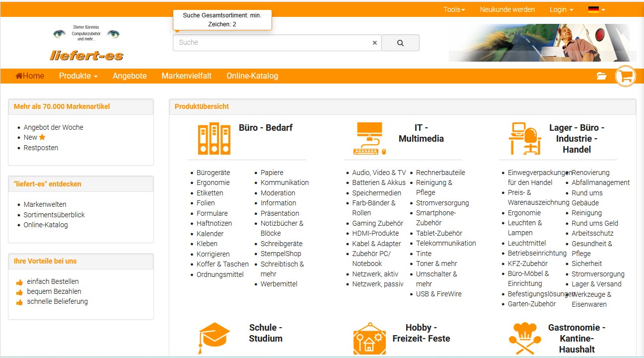
Task: Expand the Produkte menu
Action: click(x=78, y=76)
